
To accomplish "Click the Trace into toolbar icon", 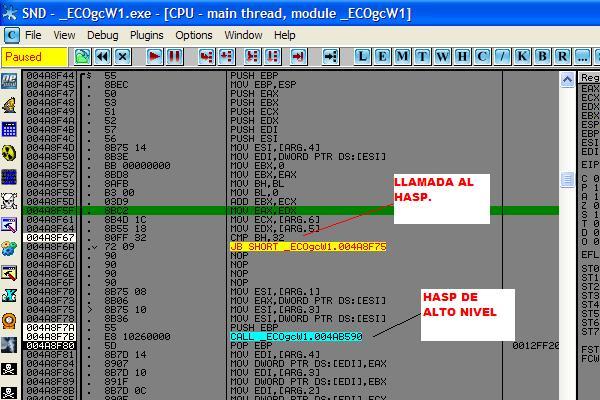I will pyautogui.click(x=253, y=57).
